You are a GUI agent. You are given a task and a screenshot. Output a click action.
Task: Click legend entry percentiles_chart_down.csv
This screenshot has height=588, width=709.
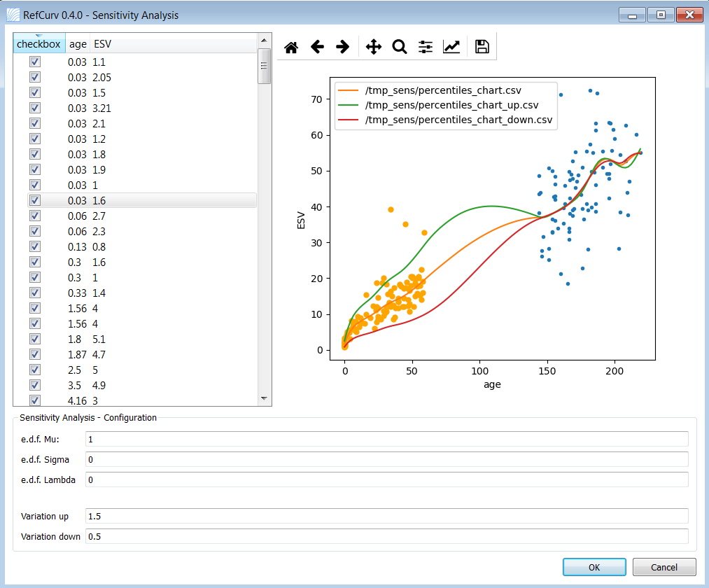tap(458, 120)
